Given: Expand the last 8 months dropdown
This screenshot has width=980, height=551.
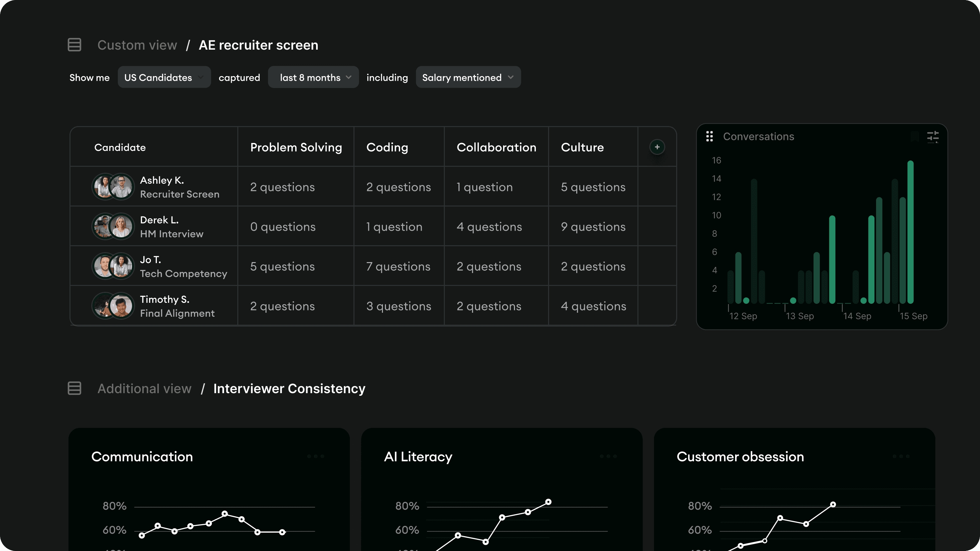Looking at the screenshot, I should click(313, 77).
